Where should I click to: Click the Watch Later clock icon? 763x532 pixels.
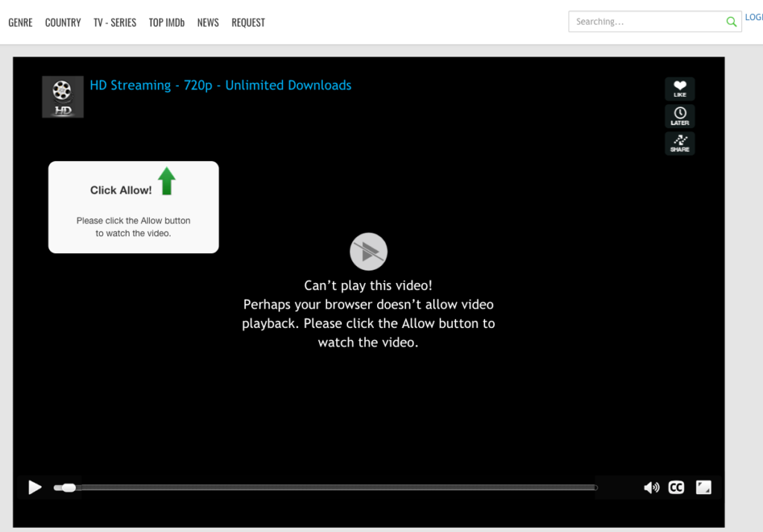coord(680,116)
